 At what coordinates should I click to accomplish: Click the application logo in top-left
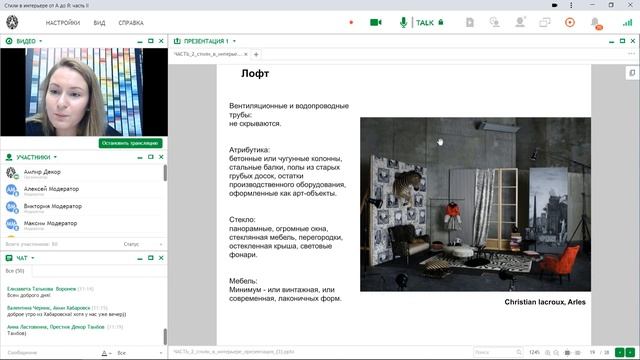coord(12,22)
